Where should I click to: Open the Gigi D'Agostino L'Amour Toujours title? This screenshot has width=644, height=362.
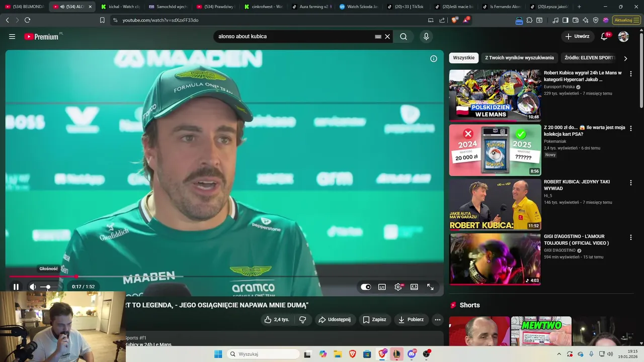tap(577, 240)
